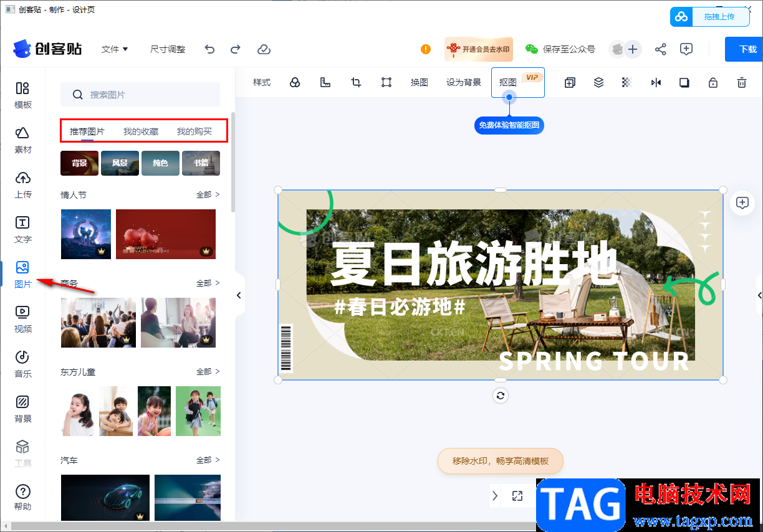Screen dimensions: 763x532
Task: Delete element with trash icon
Action: [x=742, y=82]
